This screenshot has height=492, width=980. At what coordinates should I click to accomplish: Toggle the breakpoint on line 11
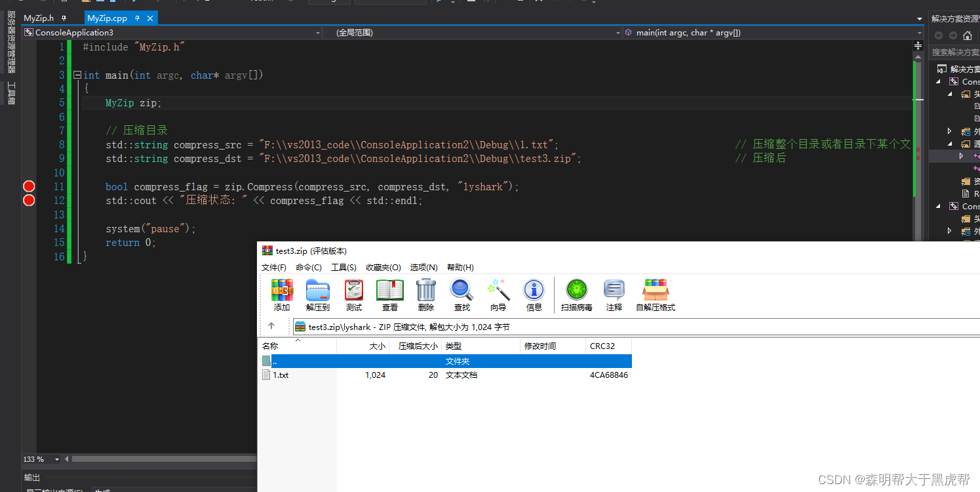click(29, 186)
